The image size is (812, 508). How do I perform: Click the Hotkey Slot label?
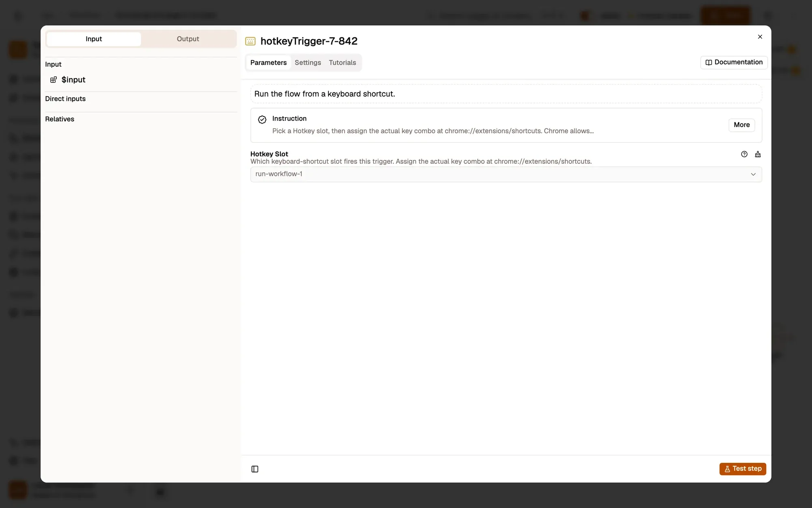tap(269, 154)
